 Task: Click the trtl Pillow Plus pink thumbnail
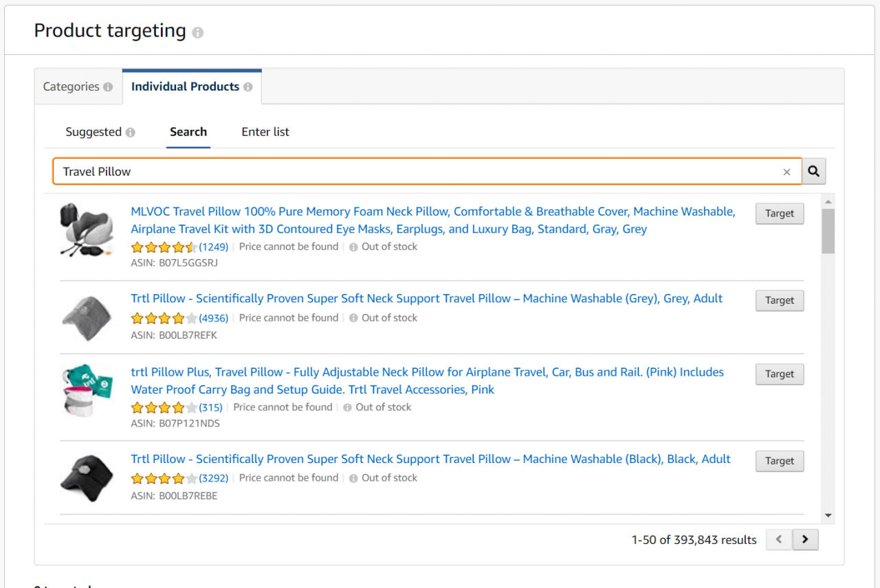click(87, 390)
